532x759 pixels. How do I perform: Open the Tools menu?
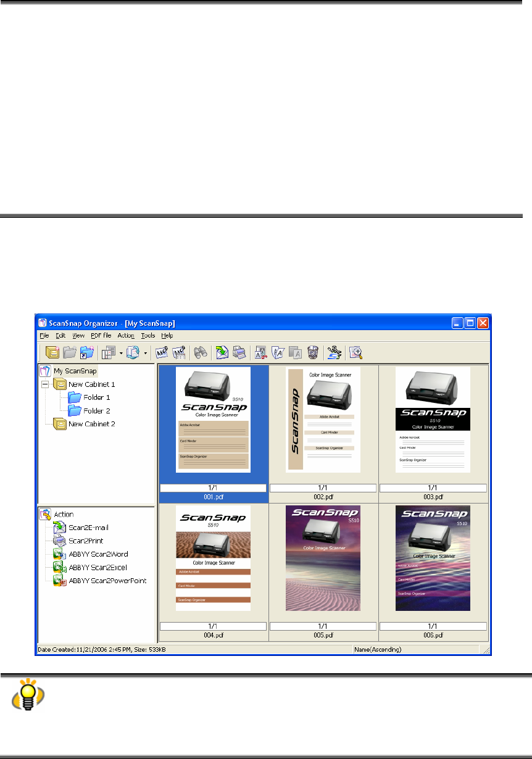[x=148, y=336]
